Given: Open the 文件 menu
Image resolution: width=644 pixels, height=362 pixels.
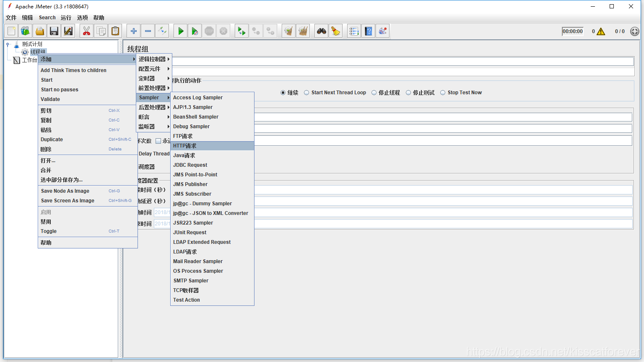Looking at the screenshot, I should point(11,18).
